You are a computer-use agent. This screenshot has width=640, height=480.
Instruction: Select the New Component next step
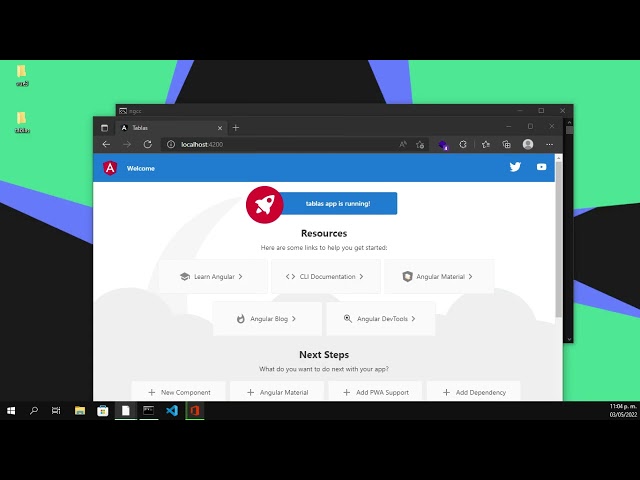coord(178,391)
